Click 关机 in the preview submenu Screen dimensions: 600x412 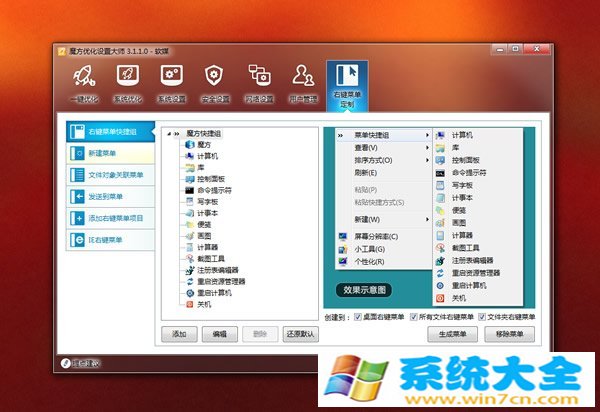(x=459, y=298)
